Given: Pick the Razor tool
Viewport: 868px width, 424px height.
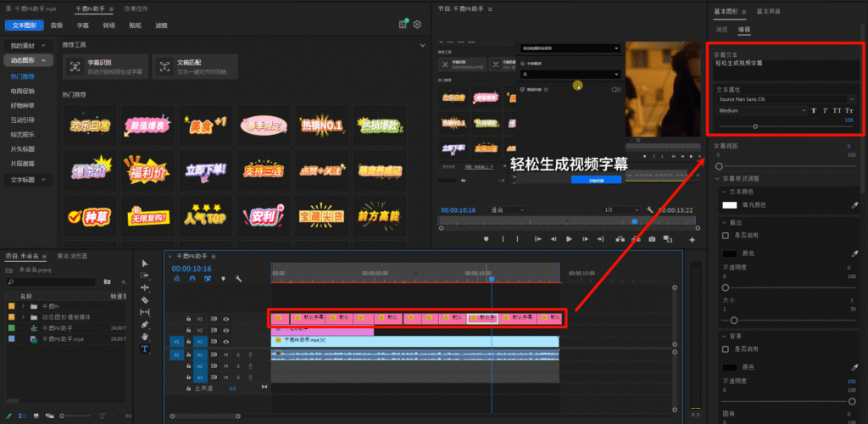Looking at the screenshot, I should [x=144, y=299].
